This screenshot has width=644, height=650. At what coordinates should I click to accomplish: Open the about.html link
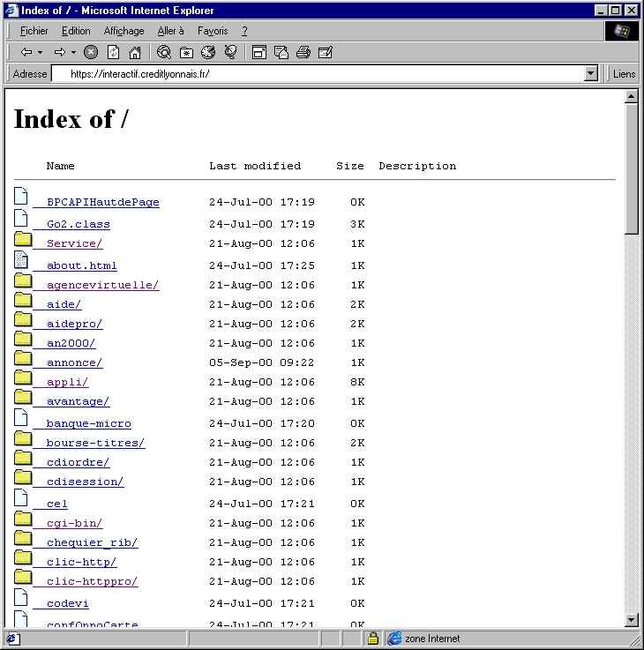pos(82,265)
